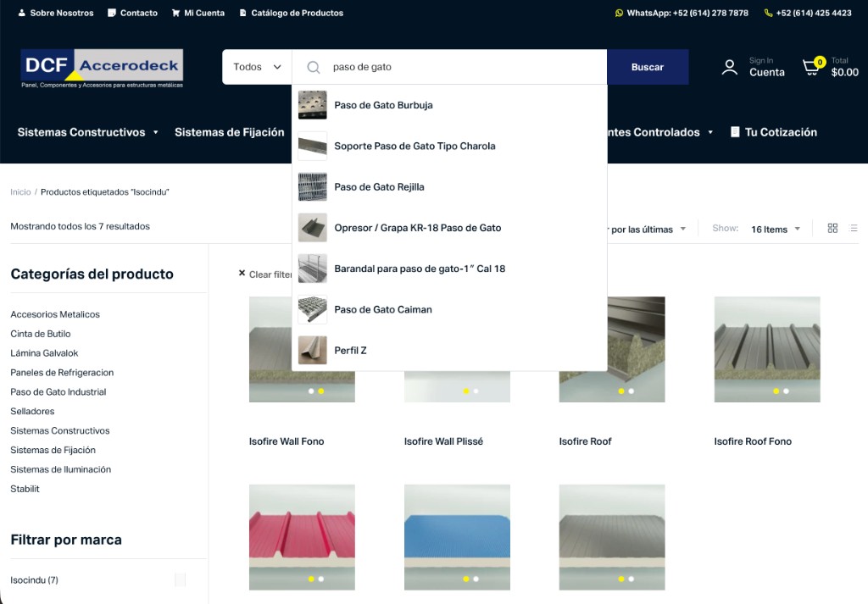Open the Contacto link
868x604 pixels.
click(133, 13)
